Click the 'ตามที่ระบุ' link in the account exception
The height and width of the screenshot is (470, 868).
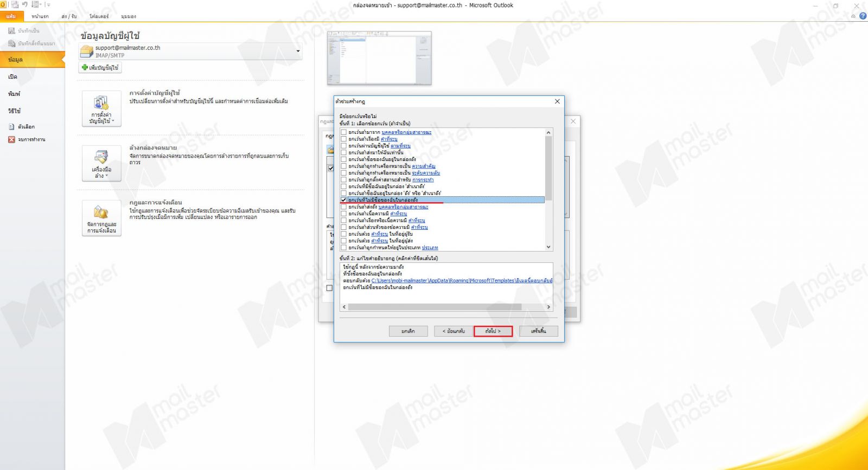click(x=400, y=146)
